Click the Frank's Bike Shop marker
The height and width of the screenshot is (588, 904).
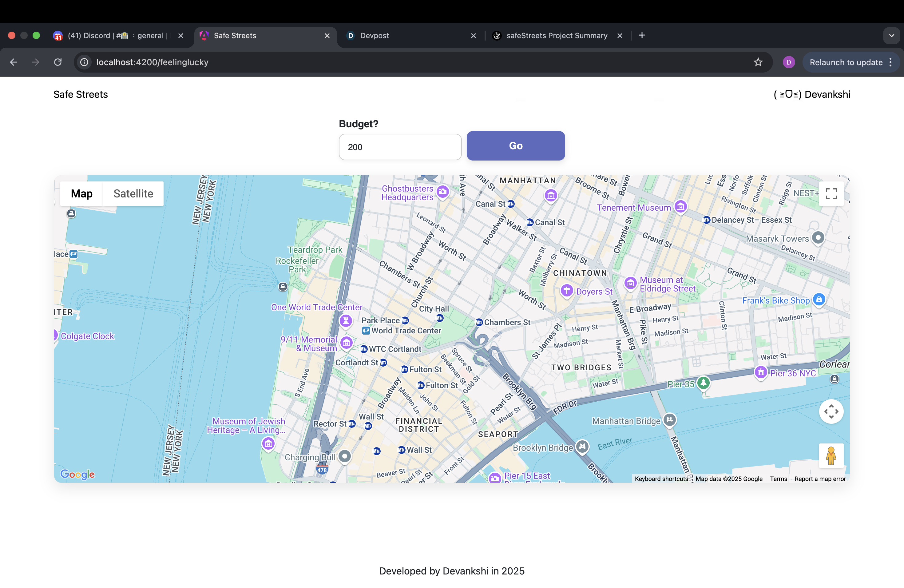point(819,299)
